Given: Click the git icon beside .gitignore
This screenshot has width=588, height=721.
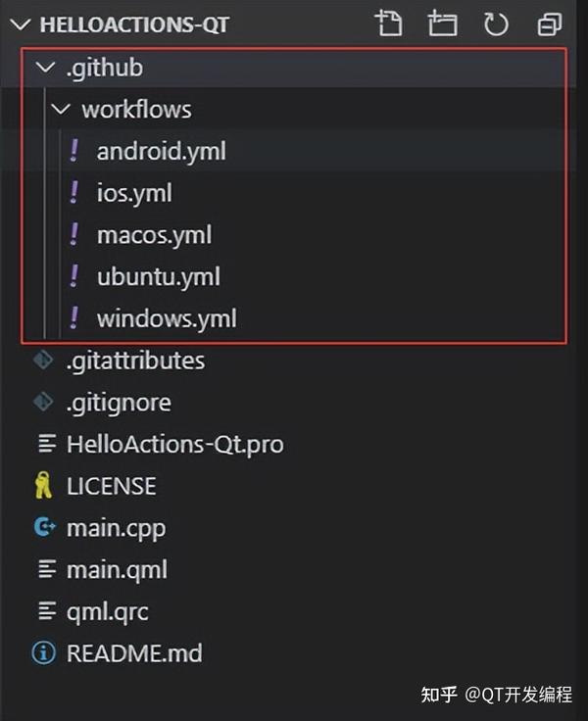Looking at the screenshot, I should [43, 403].
